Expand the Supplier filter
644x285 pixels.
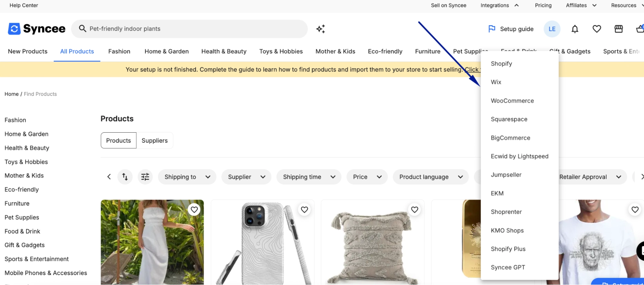point(246,177)
